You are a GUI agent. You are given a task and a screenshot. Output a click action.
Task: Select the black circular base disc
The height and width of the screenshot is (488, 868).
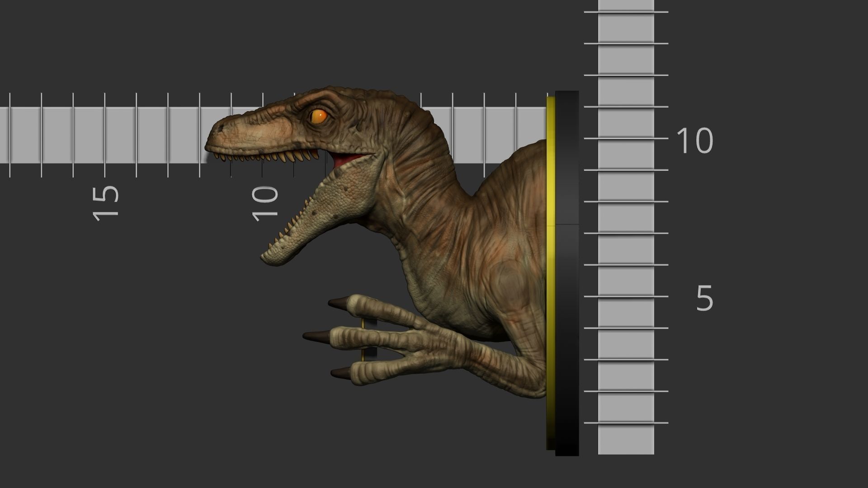click(567, 273)
